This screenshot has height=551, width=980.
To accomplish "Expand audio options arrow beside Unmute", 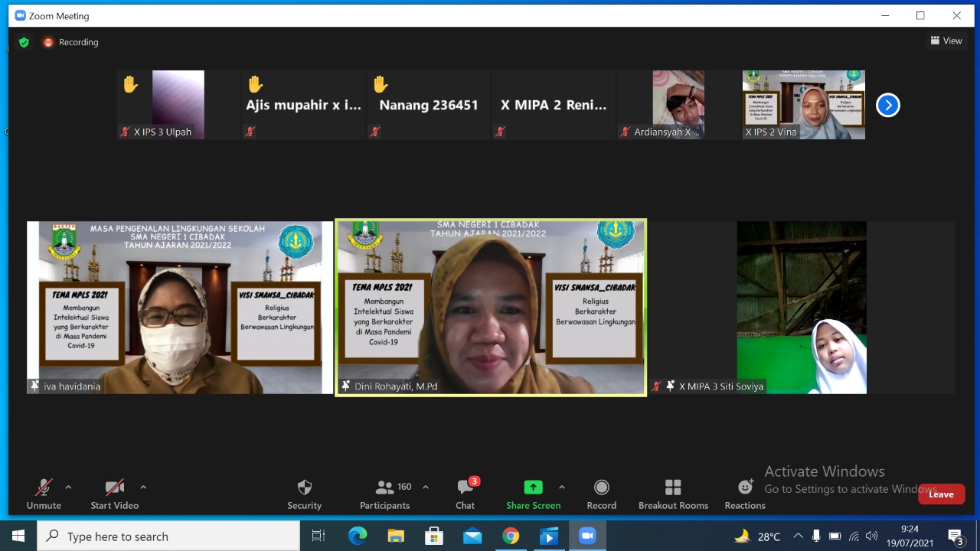I will tap(68, 487).
